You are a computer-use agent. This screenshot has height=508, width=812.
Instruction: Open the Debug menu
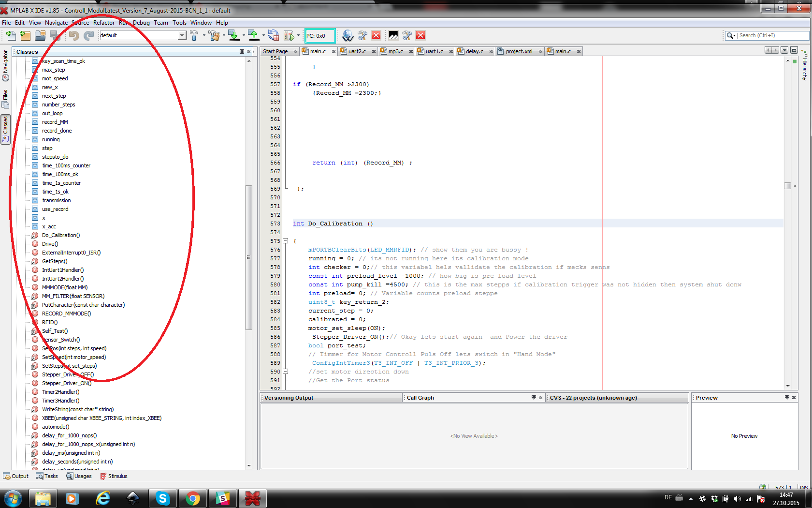pos(141,23)
